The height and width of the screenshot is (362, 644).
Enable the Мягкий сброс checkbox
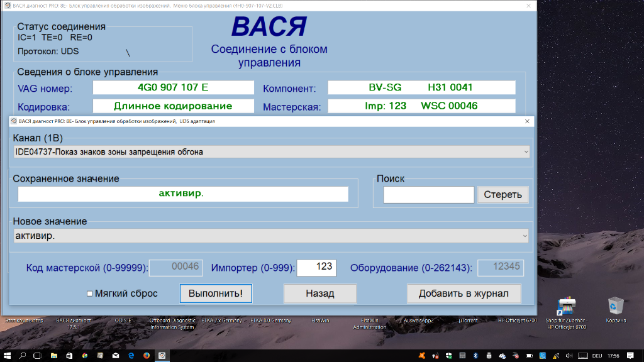point(89,293)
